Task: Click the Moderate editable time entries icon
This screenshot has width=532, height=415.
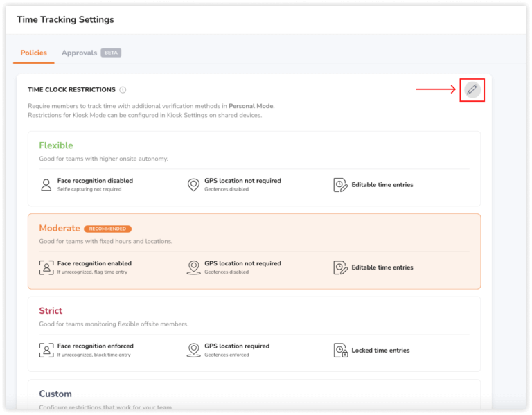Action: pos(340,267)
